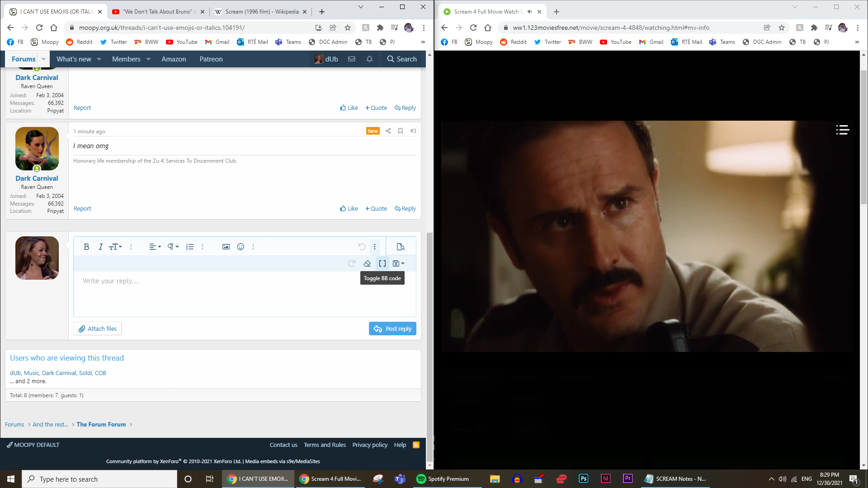Expand the Members submenu arrow
Screen dimensions: 868x488
point(148,59)
